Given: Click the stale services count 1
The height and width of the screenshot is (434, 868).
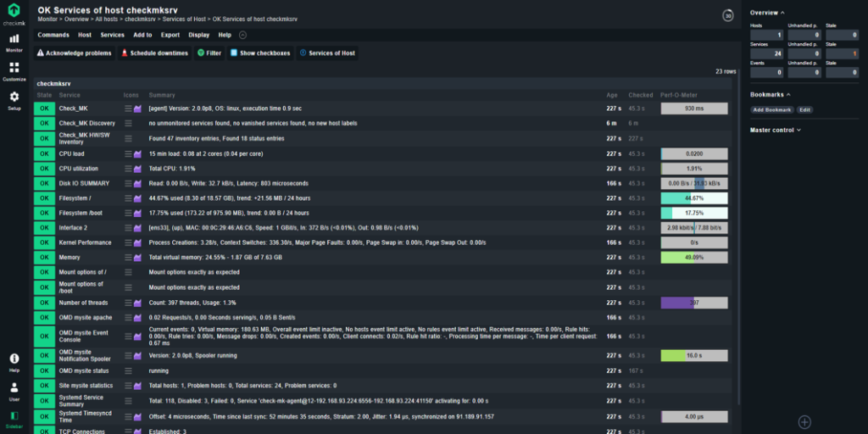Looking at the screenshot, I should point(842,53).
